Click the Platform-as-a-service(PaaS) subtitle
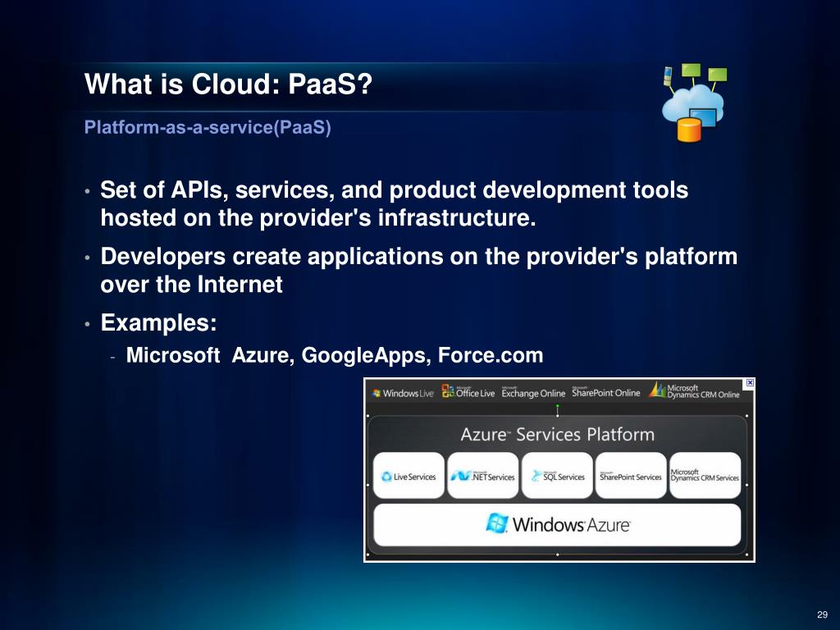This screenshot has height=630, width=840. 208,127
